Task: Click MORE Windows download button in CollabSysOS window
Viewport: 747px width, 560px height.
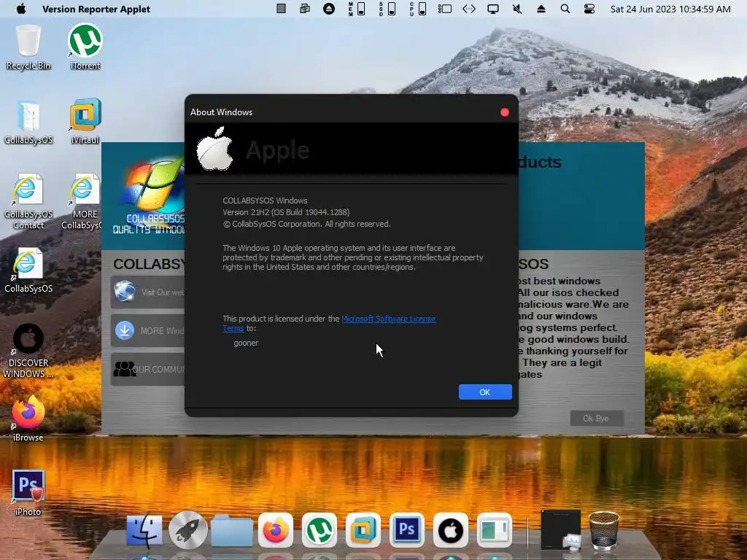Action: tap(148, 330)
